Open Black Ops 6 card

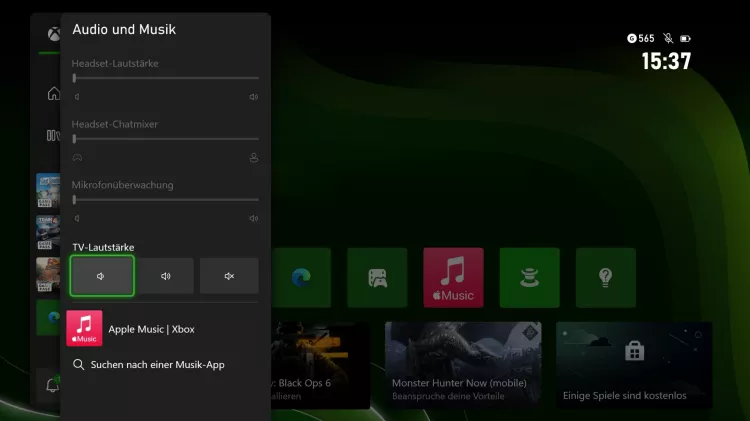[x=320, y=365]
